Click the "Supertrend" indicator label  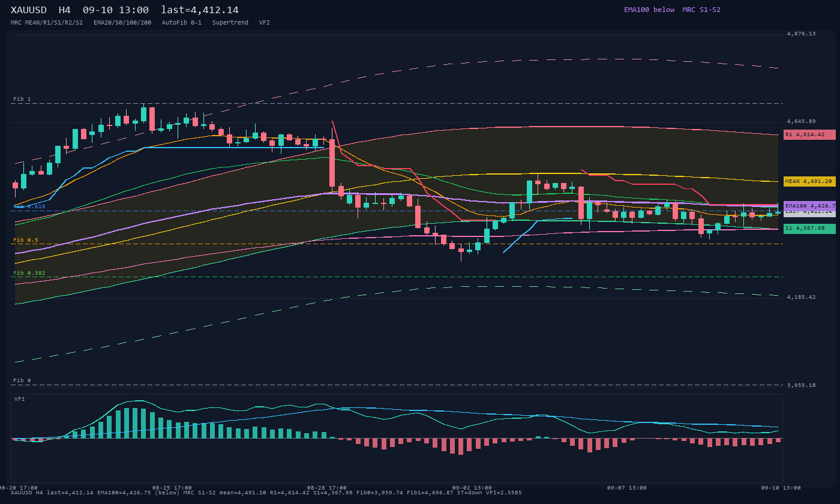[230, 23]
